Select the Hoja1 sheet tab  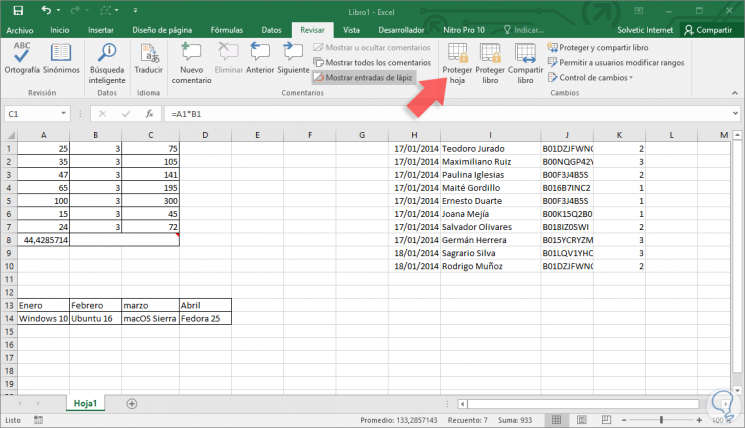coord(85,403)
